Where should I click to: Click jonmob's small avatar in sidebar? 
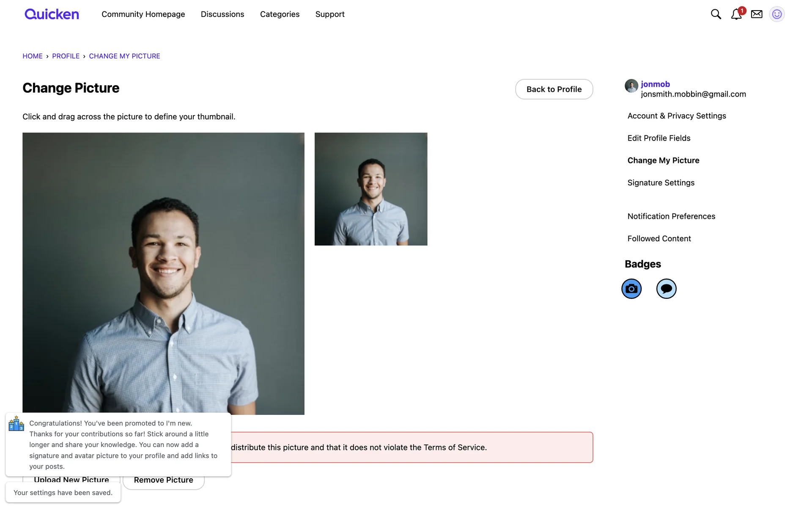[x=631, y=86]
